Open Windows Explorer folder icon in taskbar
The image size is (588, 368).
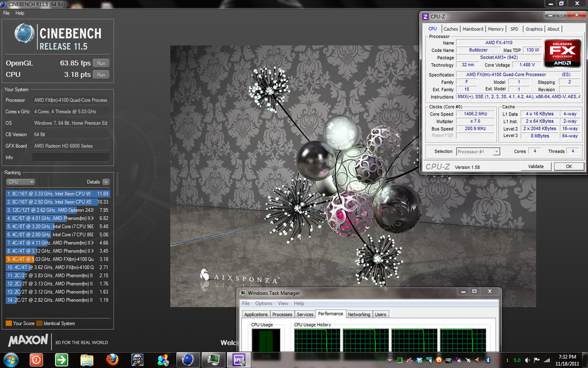[87, 360]
